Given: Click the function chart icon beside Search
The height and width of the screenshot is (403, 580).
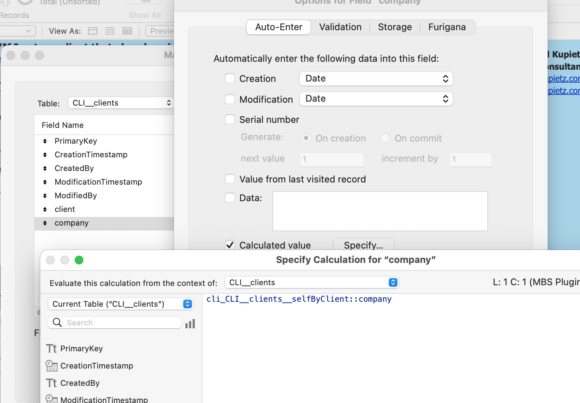Looking at the screenshot, I should (x=190, y=324).
